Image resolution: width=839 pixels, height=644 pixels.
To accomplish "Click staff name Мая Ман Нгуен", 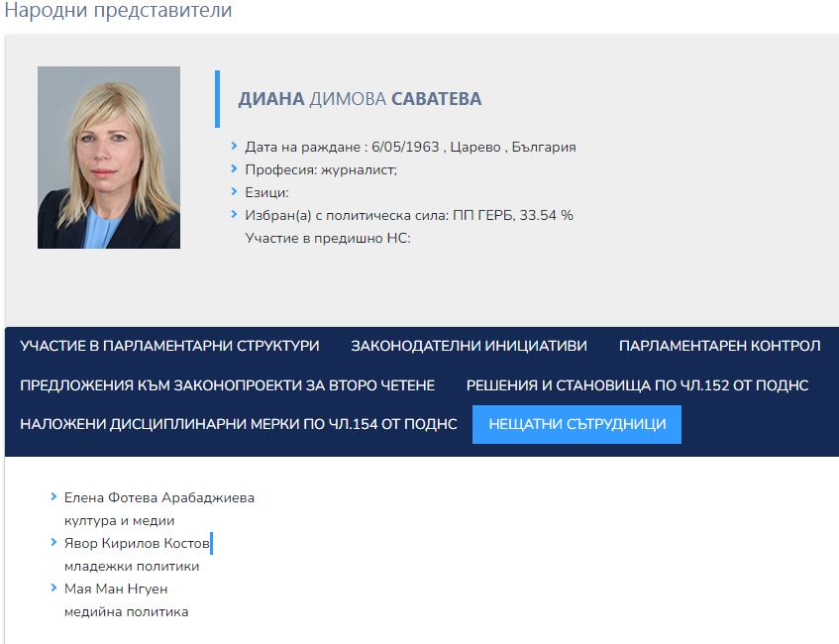I will [x=116, y=589].
